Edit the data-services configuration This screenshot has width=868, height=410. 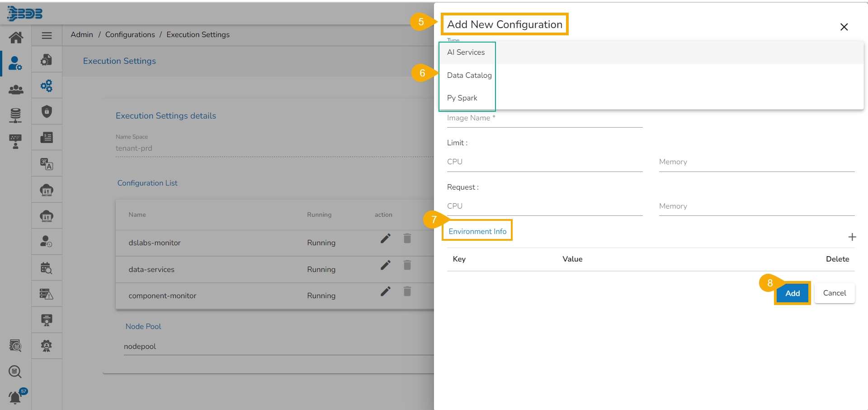pyautogui.click(x=386, y=265)
